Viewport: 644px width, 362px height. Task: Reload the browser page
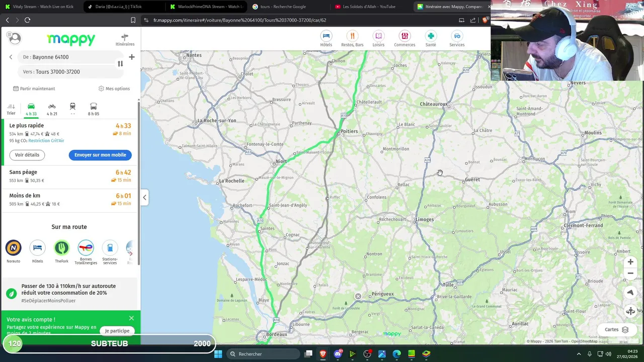click(x=27, y=20)
